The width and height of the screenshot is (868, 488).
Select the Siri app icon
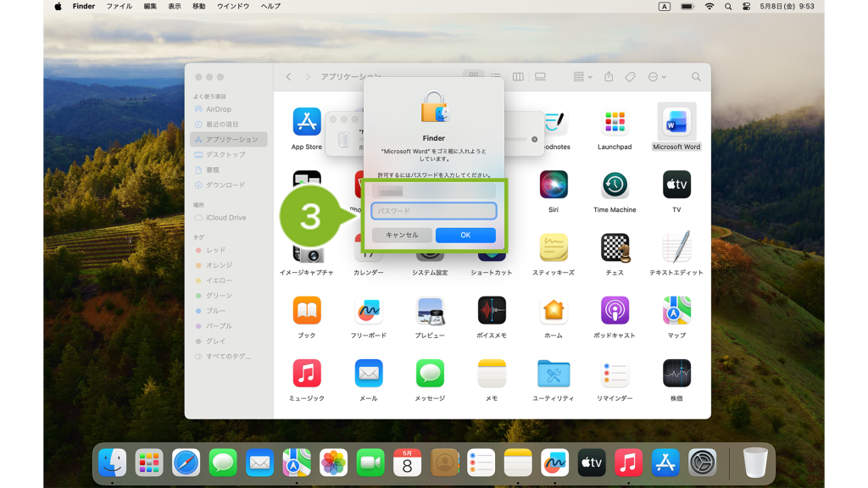pyautogui.click(x=554, y=184)
